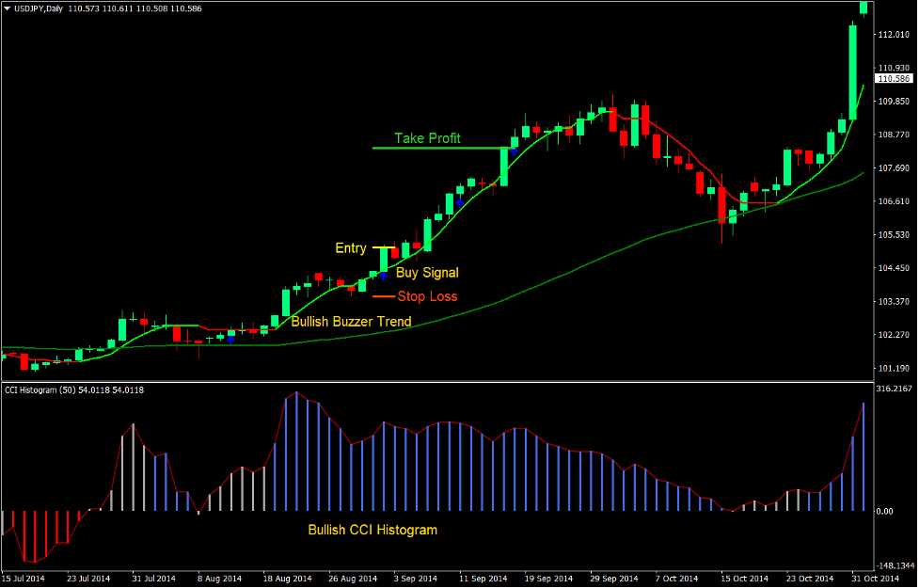Click the Take Profit text label
The image size is (919, 588).
tap(429, 137)
